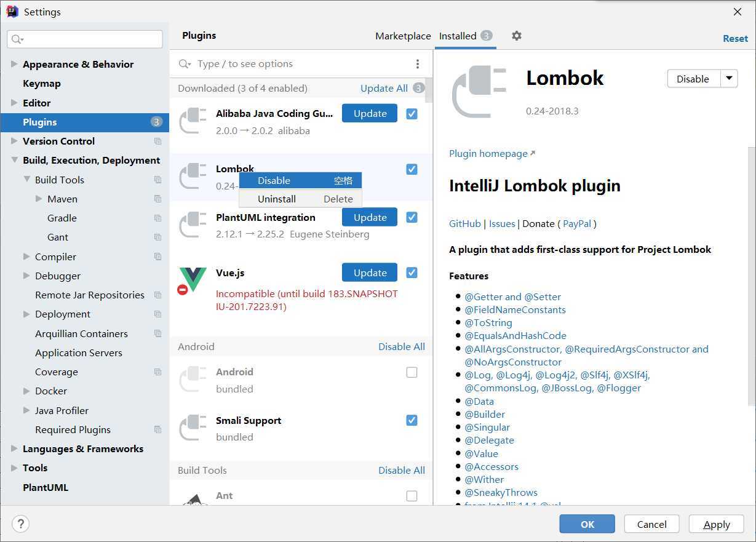Click the plugin details vertical scrollbar

click(x=751, y=276)
